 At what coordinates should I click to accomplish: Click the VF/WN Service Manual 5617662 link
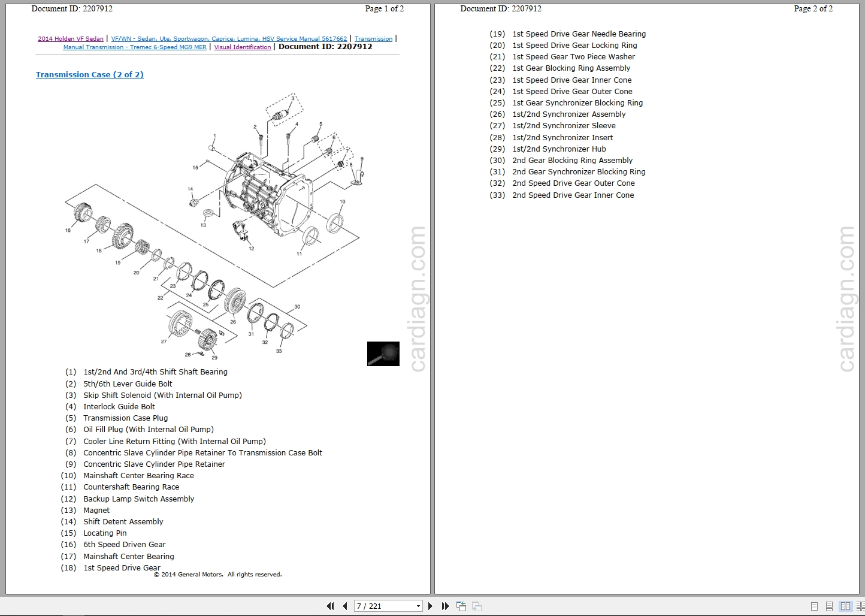229,38
